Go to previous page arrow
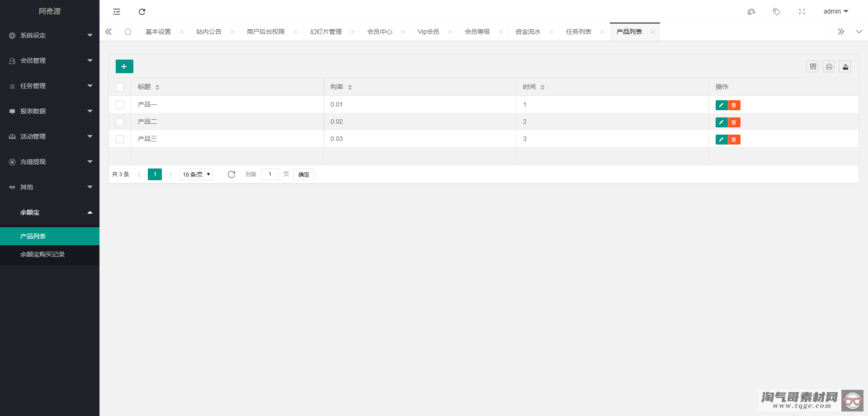 click(140, 174)
